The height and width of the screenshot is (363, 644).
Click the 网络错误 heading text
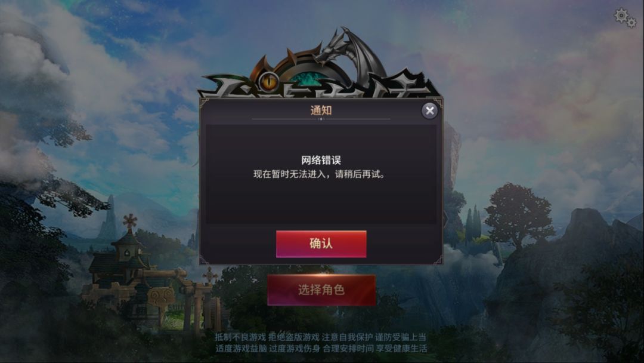pos(321,160)
